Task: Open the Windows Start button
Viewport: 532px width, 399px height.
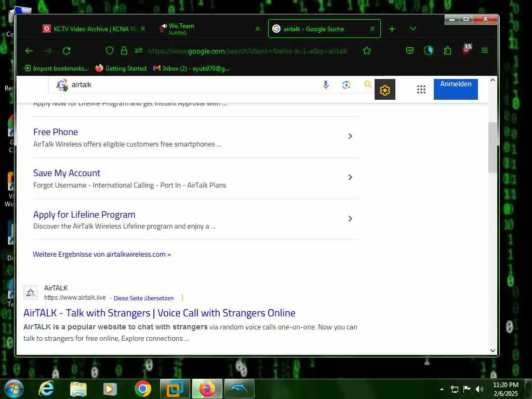Action: pyautogui.click(x=14, y=389)
